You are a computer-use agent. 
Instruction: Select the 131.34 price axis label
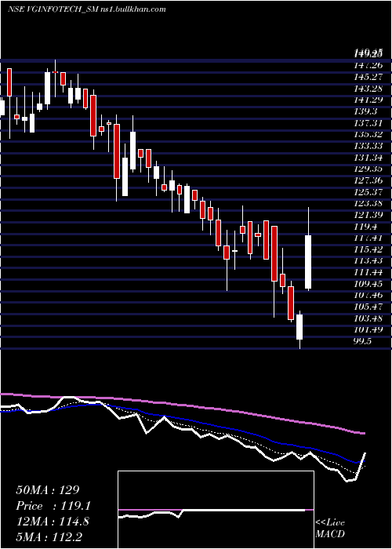tap(368, 158)
